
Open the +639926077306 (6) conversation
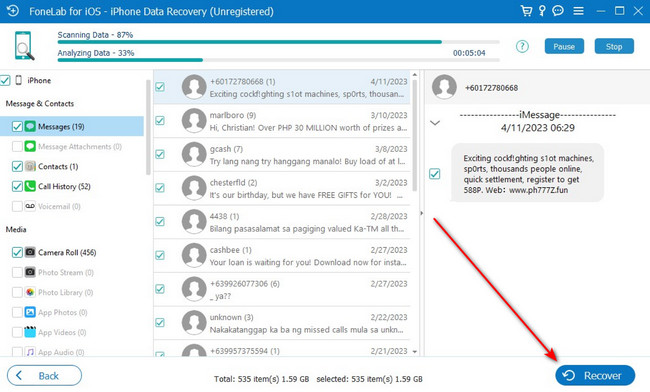coord(281,289)
